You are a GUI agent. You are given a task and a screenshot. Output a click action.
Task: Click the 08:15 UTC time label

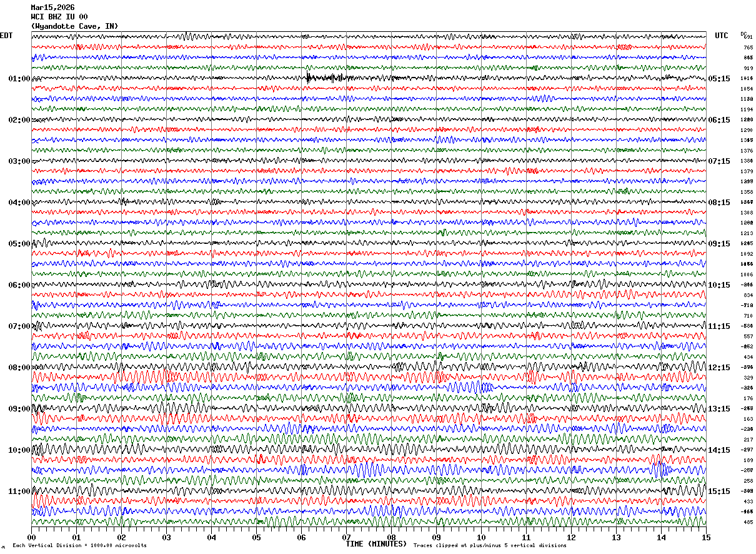pyautogui.click(x=719, y=203)
